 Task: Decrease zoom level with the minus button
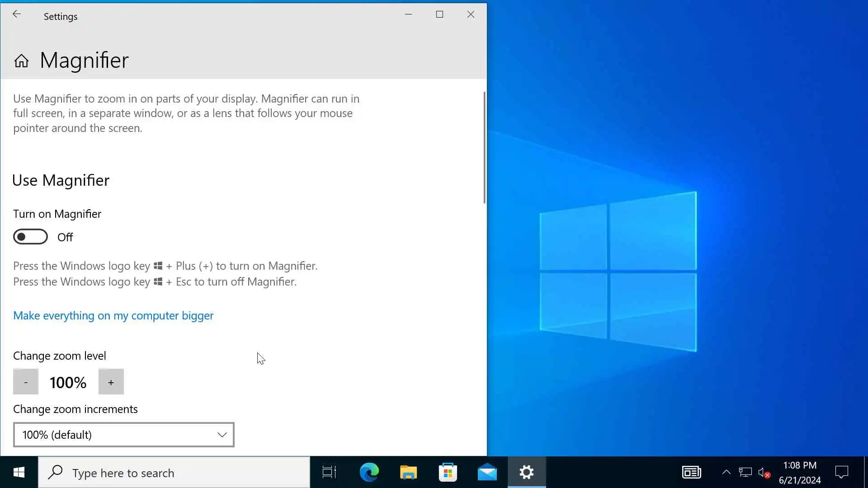pos(26,382)
